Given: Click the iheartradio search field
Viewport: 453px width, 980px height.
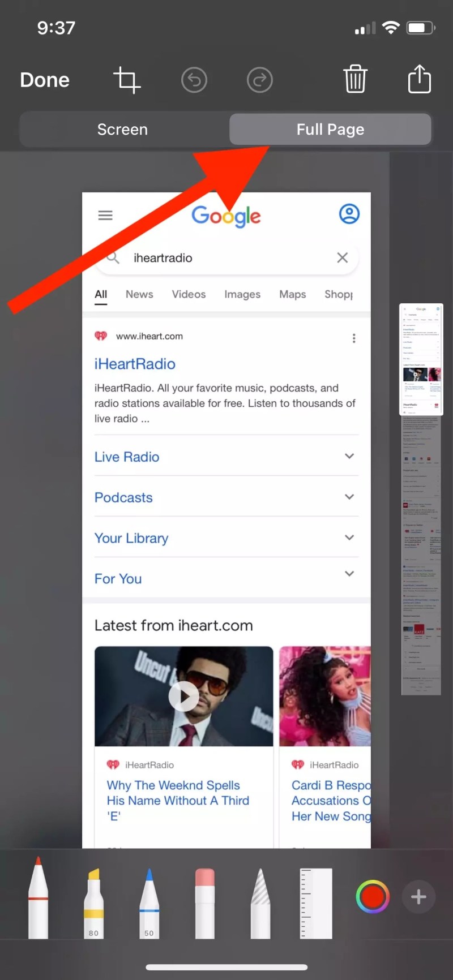Looking at the screenshot, I should [x=226, y=258].
